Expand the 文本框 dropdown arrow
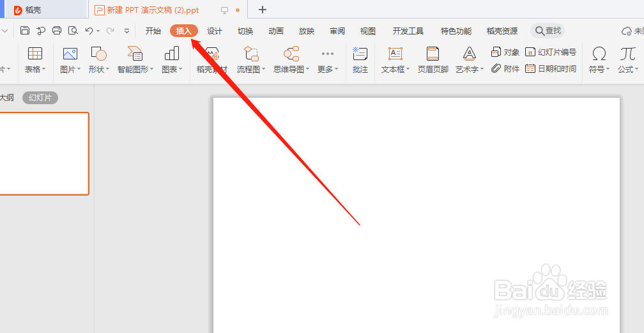644x333 pixels. (x=408, y=69)
